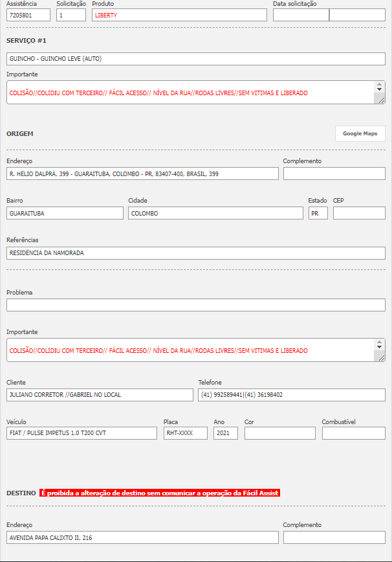Select the Cidade field showing COLOMBO
392x562 pixels.
(x=215, y=213)
